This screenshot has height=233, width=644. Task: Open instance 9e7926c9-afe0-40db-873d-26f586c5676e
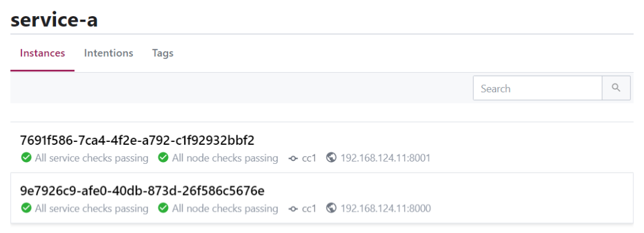[142, 191]
